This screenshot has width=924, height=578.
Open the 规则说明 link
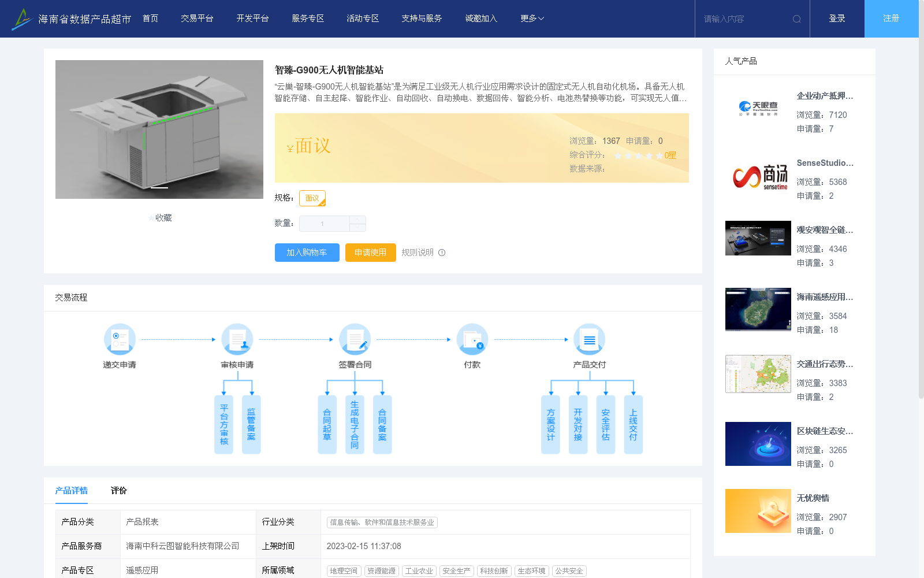[418, 253]
